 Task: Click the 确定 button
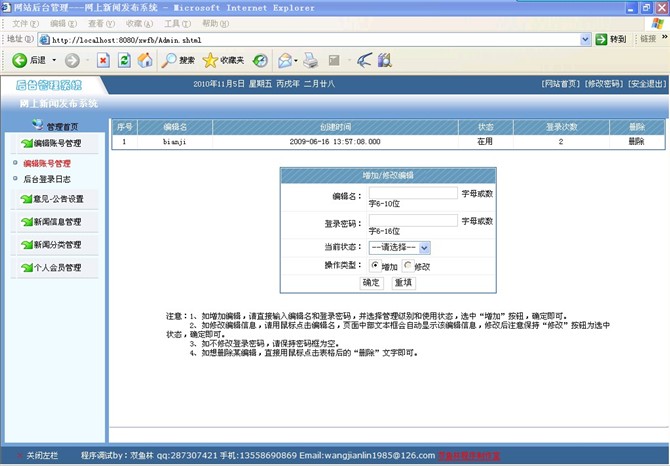[x=371, y=283]
